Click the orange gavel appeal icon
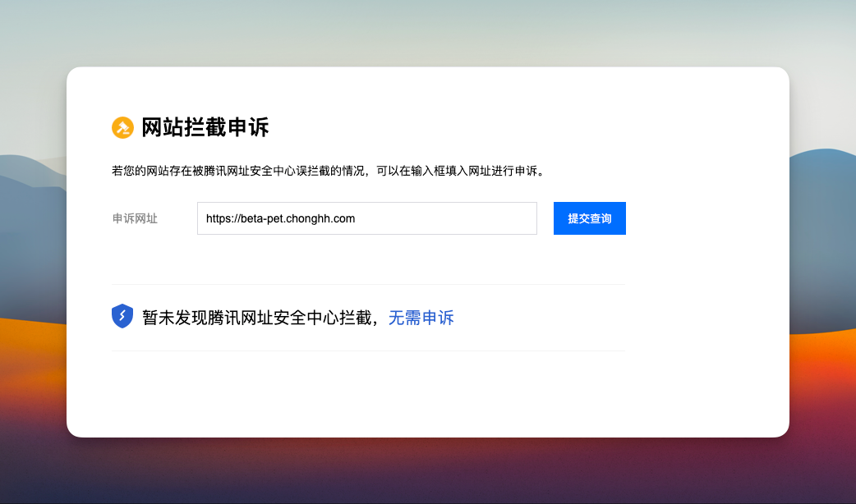This screenshot has height=504, width=856. click(123, 127)
